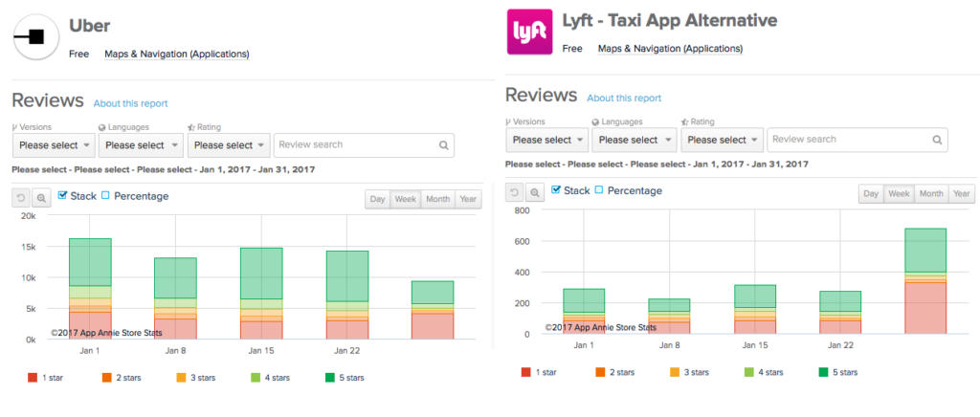Switch Uber chart to Month view
The image size is (980, 417).
click(437, 199)
